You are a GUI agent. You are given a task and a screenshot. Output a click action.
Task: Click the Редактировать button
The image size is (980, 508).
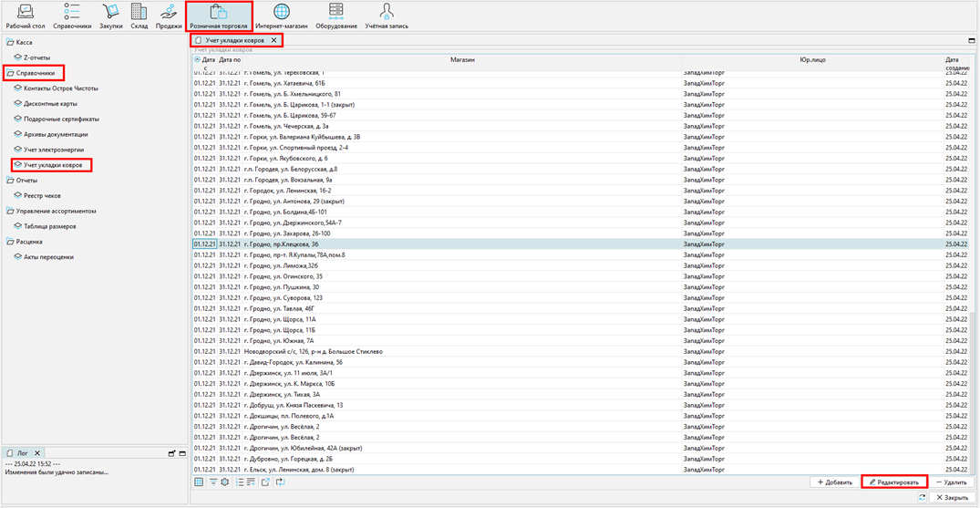pos(893,482)
